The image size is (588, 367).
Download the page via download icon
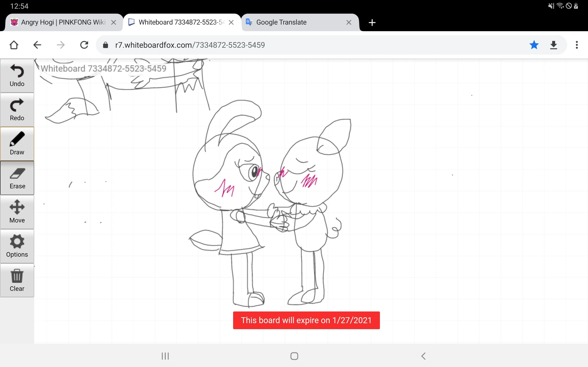point(554,45)
